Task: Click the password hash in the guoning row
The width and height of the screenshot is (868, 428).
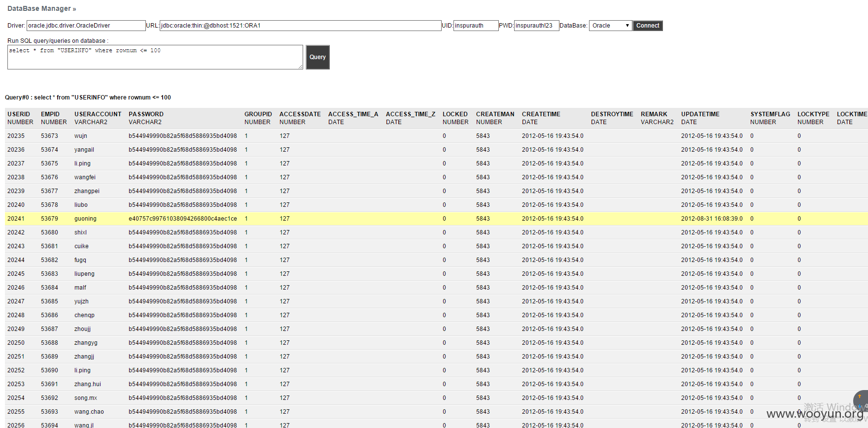Action: pos(183,219)
